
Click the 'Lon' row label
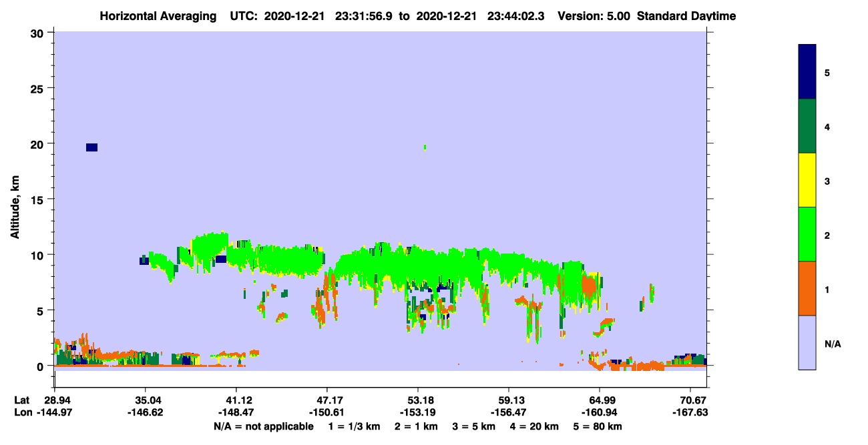pyautogui.click(x=22, y=413)
